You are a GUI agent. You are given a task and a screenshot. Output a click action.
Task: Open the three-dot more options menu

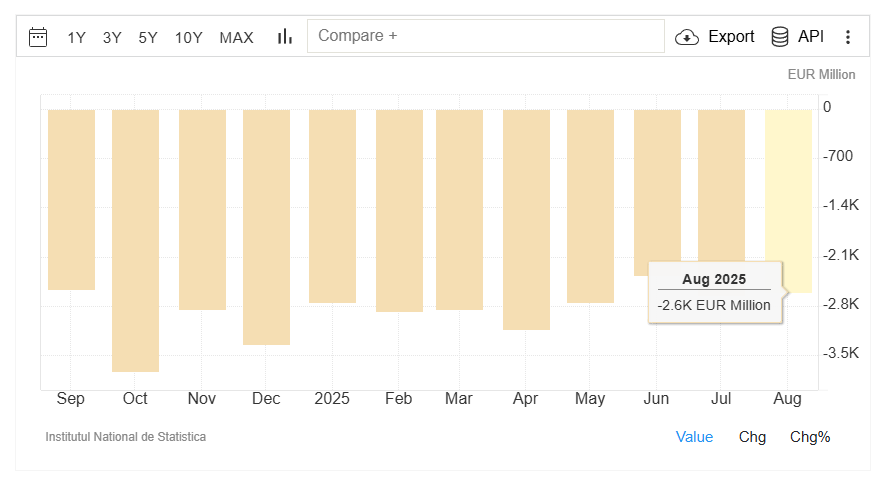pyautogui.click(x=848, y=37)
